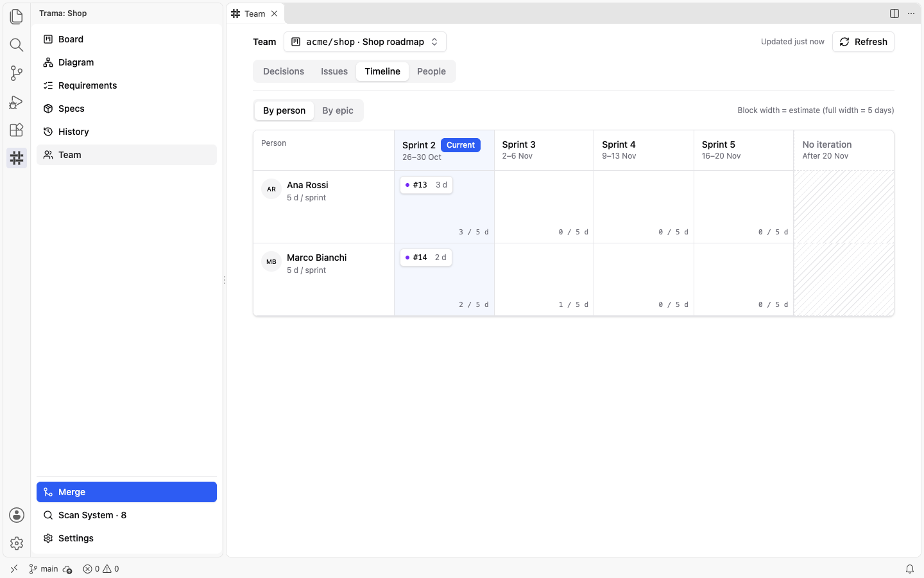The height and width of the screenshot is (578, 924).
Task: Split the editor with the layout icon
Action: [894, 13]
